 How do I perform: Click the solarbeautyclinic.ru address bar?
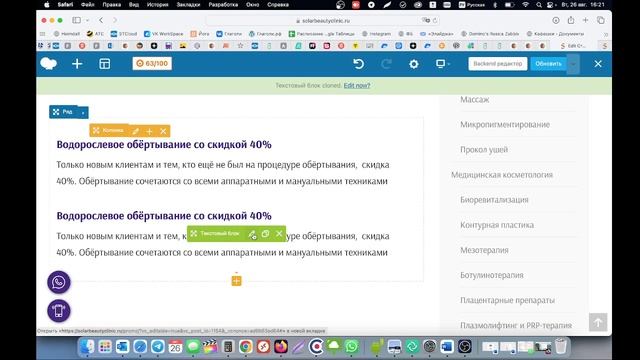click(x=322, y=20)
